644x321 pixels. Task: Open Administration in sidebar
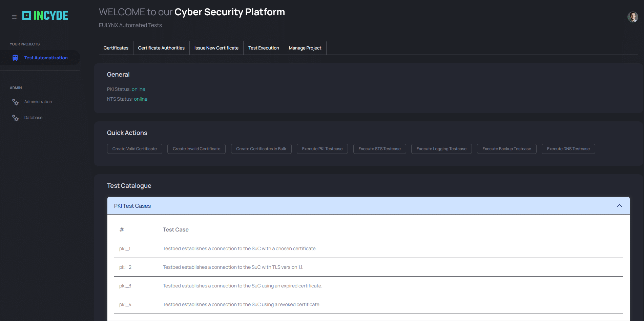point(38,102)
